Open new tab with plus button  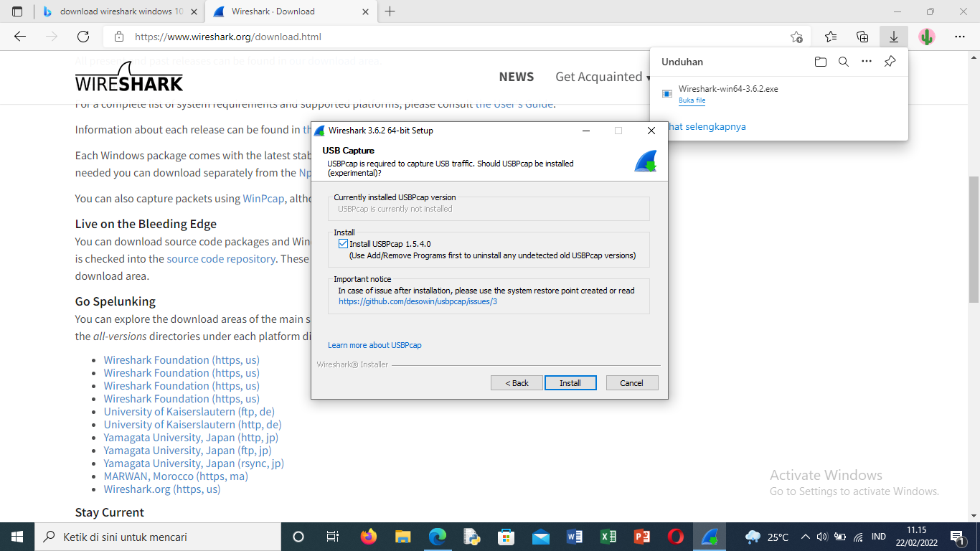(x=390, y=11)
